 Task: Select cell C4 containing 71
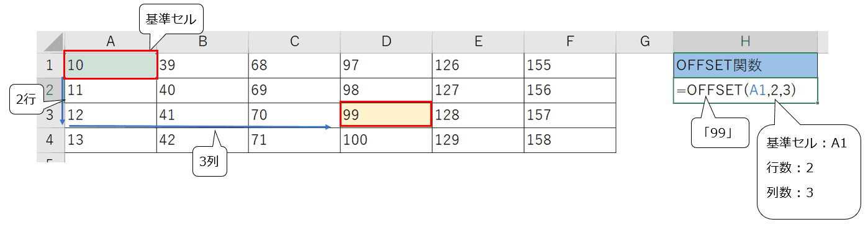pos(294,141)
